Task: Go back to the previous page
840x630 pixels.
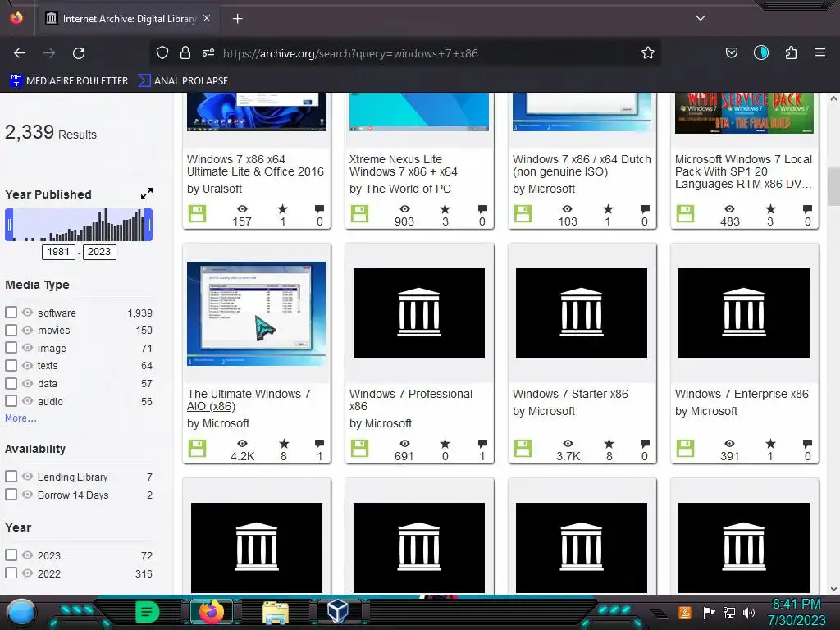Action: [20, 53]
